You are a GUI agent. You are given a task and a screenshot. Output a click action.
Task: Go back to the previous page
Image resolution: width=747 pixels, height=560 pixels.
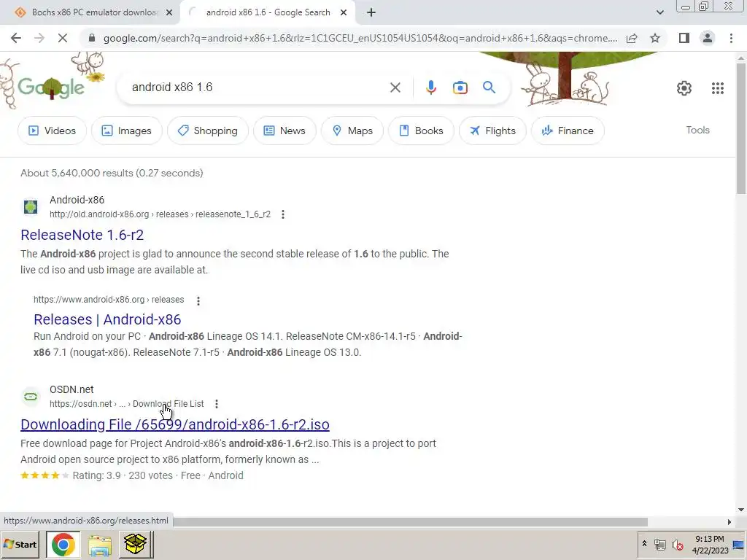tap(16, 38)
